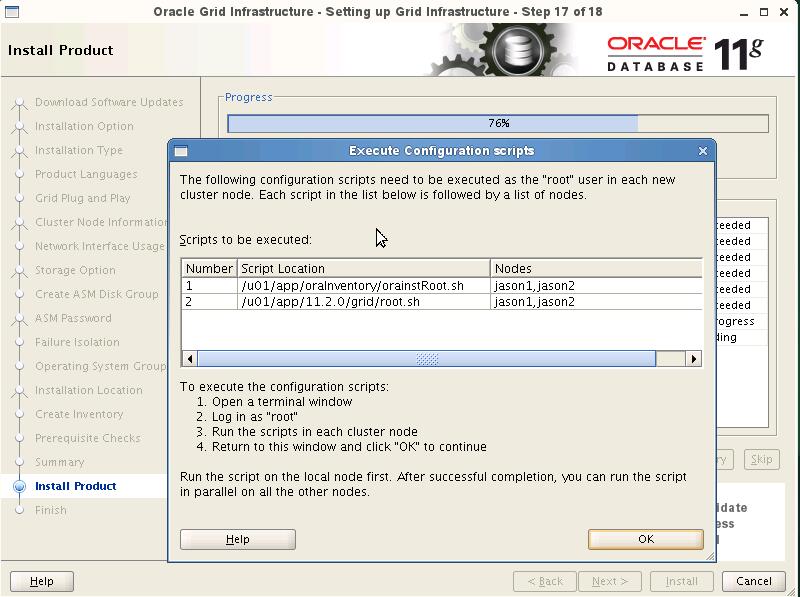Select Create Inventory step
The width and height of the screenshot is (800, 597).
pos(79,414)
